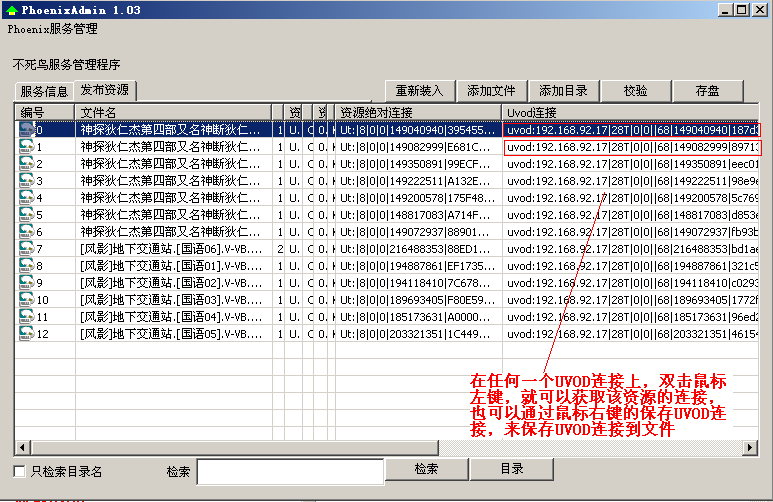Click absolute link Ut:|8|0|0|149200578|175F48
This screenshot has width=773, height=502.
(419, 198)
